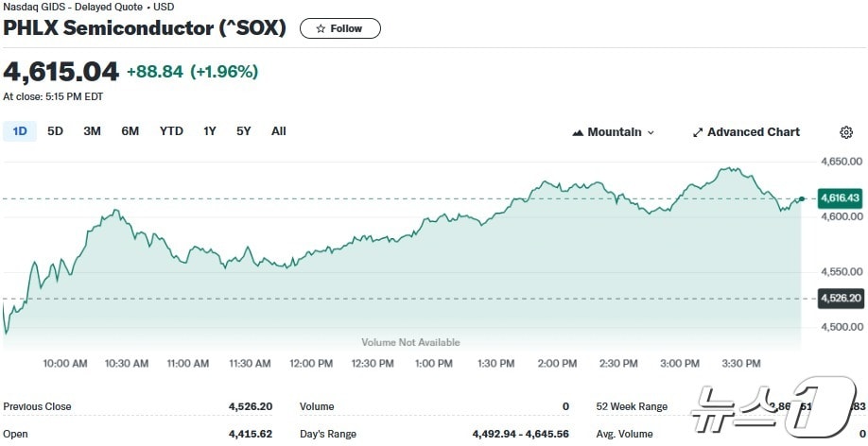Display the 1Y price chart
868x446 pixels.
click(x=210, y=131)
